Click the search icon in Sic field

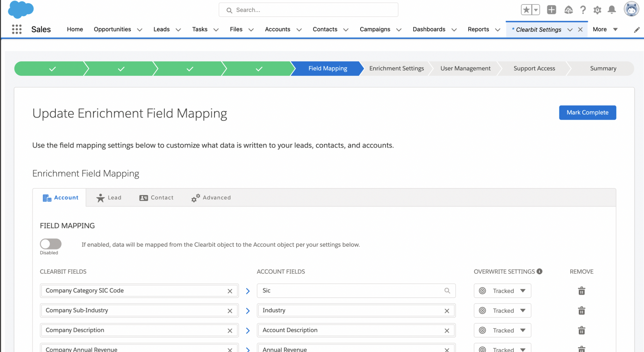click(x=447, y=291)
